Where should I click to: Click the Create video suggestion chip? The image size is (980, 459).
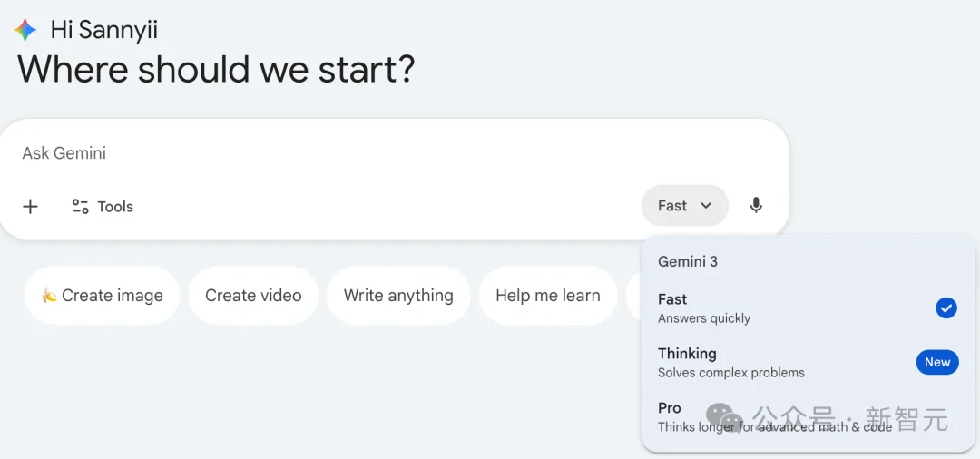click(253, 296)
